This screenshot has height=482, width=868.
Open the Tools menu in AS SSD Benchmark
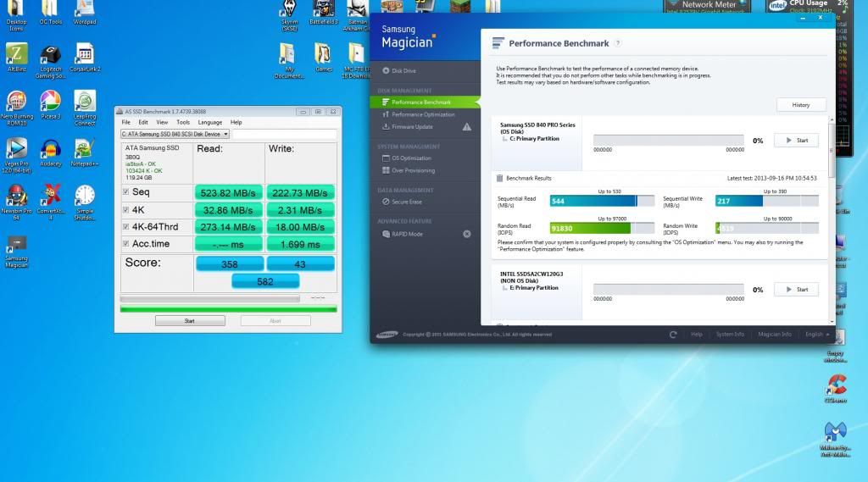pos(183,122)
